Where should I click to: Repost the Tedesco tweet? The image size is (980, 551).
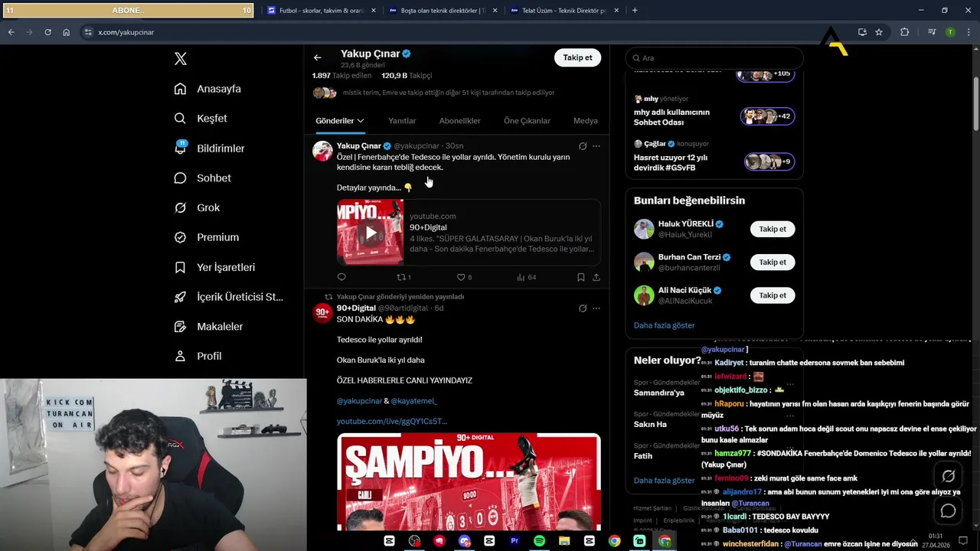click(x=403, y=277)
